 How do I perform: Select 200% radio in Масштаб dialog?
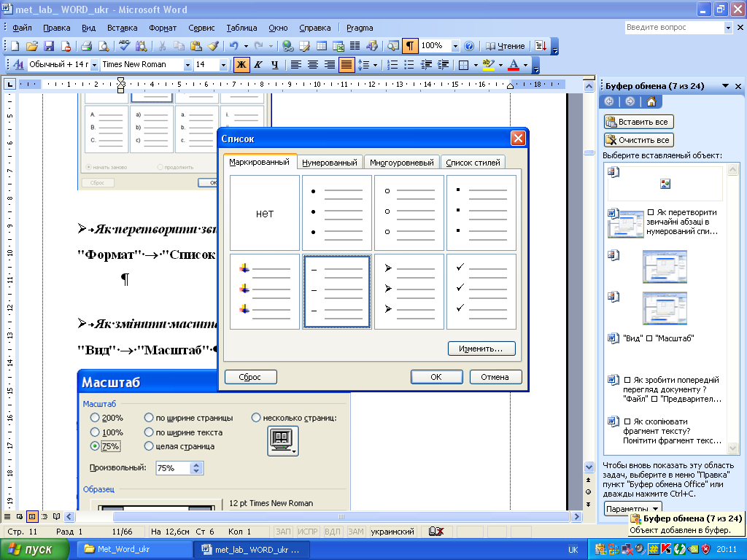[95, 418]
